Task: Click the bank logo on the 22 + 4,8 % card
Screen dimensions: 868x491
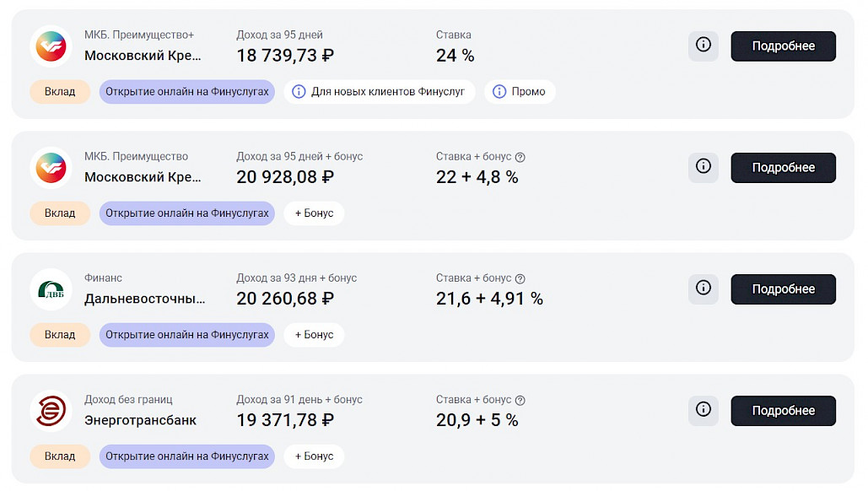Action: pos(51,168)
